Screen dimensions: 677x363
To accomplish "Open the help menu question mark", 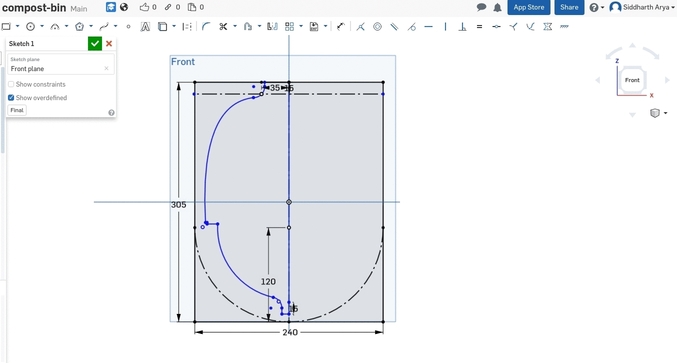I will click(596, 7).
